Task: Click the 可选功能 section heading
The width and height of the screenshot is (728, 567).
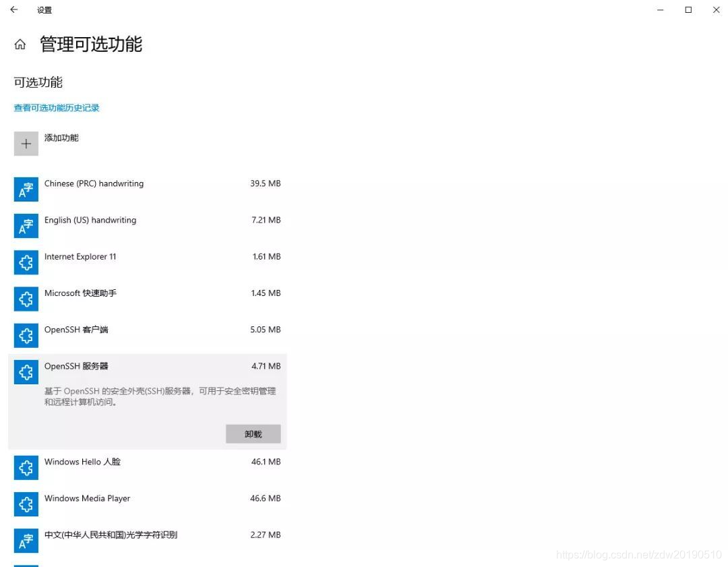Action: (38, 82)
